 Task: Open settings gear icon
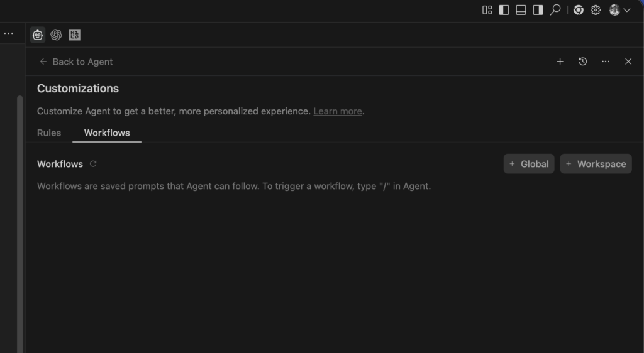click(x=596, y=10)
